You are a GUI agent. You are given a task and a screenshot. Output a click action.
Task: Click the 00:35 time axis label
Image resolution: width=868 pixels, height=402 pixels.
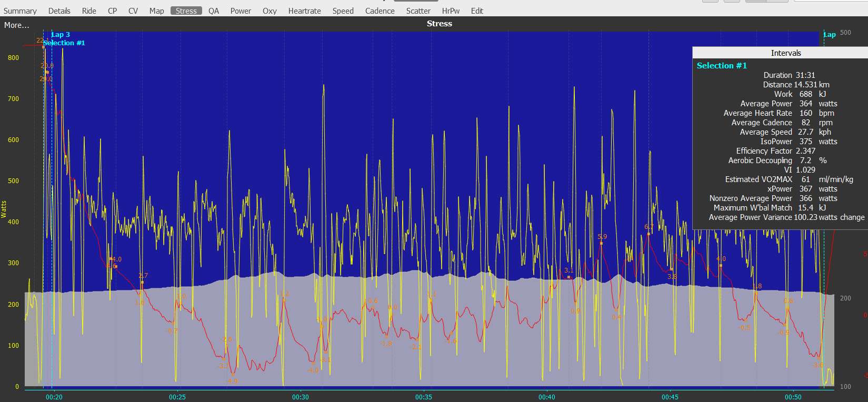(x=424, y=397)
